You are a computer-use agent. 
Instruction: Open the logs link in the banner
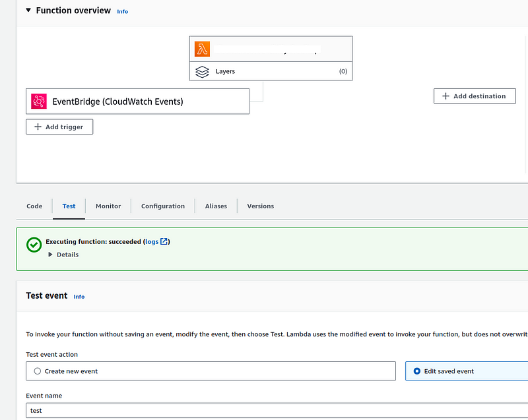point(153,241)
